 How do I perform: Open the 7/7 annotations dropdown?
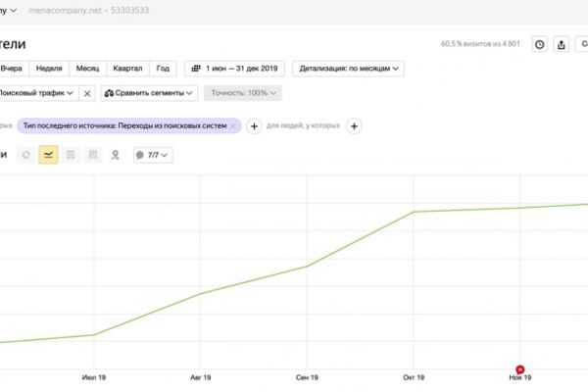click(153, 155)
